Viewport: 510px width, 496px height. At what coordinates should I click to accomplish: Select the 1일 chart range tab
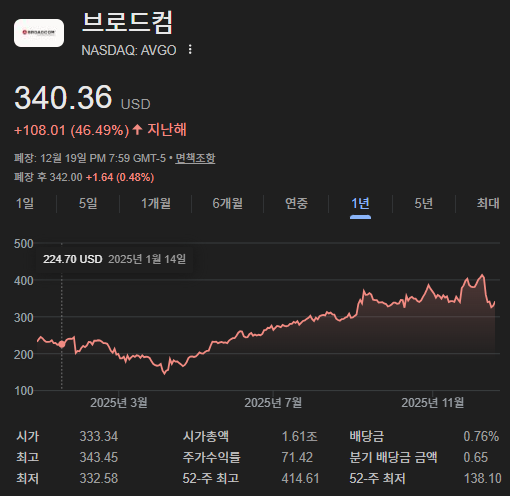tap(25, 203)
